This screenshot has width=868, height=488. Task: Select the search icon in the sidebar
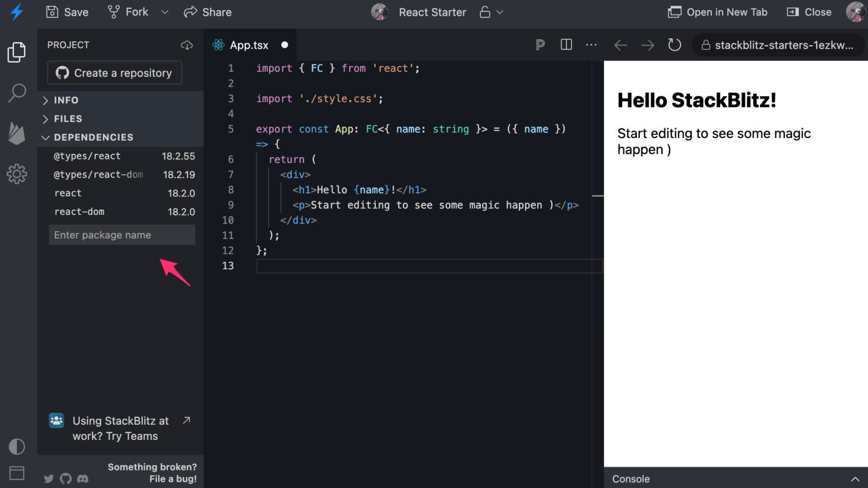(16, 92)
